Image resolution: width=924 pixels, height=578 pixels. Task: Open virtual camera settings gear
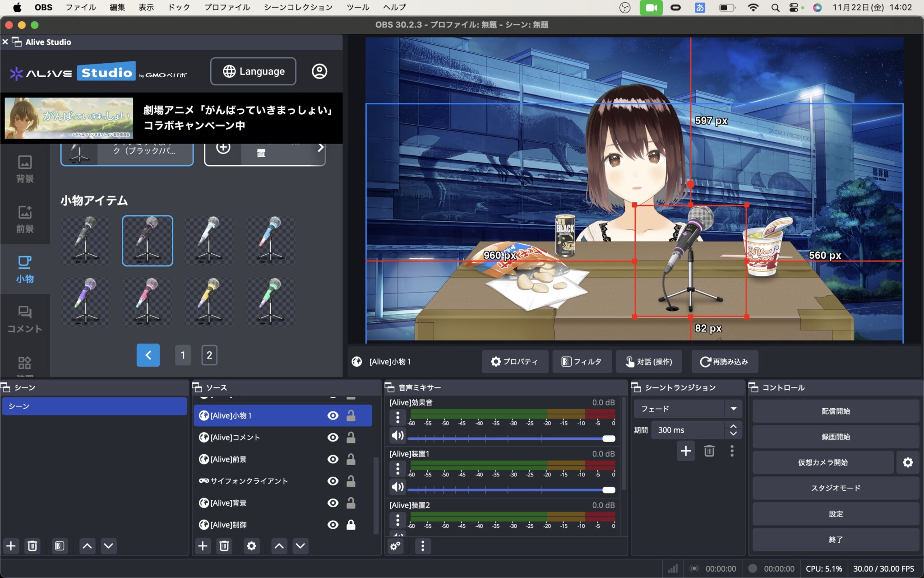[908, 462]
